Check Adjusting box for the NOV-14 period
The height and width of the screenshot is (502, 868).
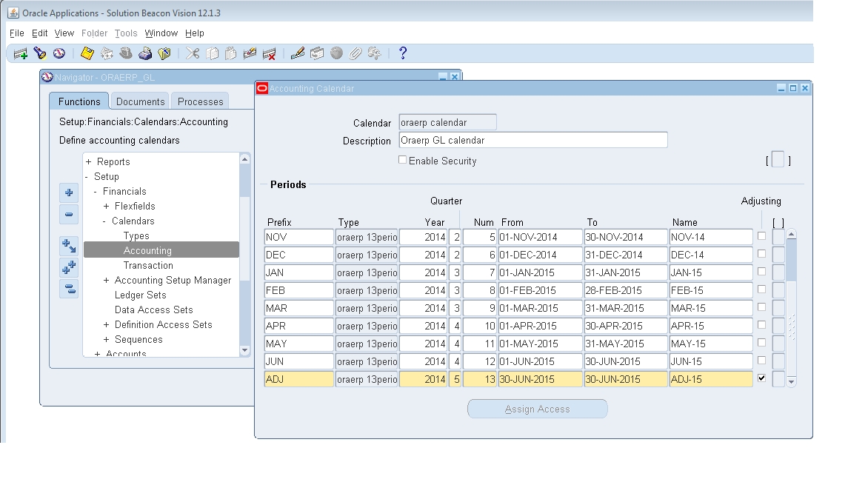click(x=761, y=236)
